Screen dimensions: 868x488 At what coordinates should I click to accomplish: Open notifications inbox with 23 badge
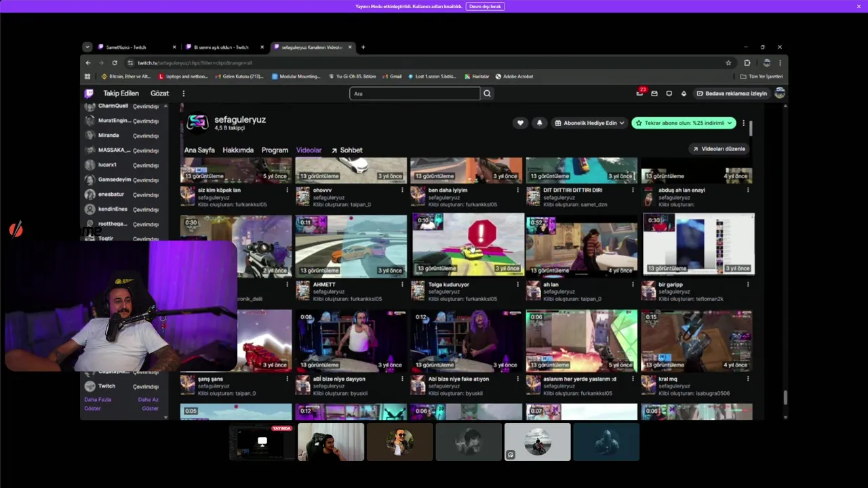pyautogui.click(x=640, y=93)
